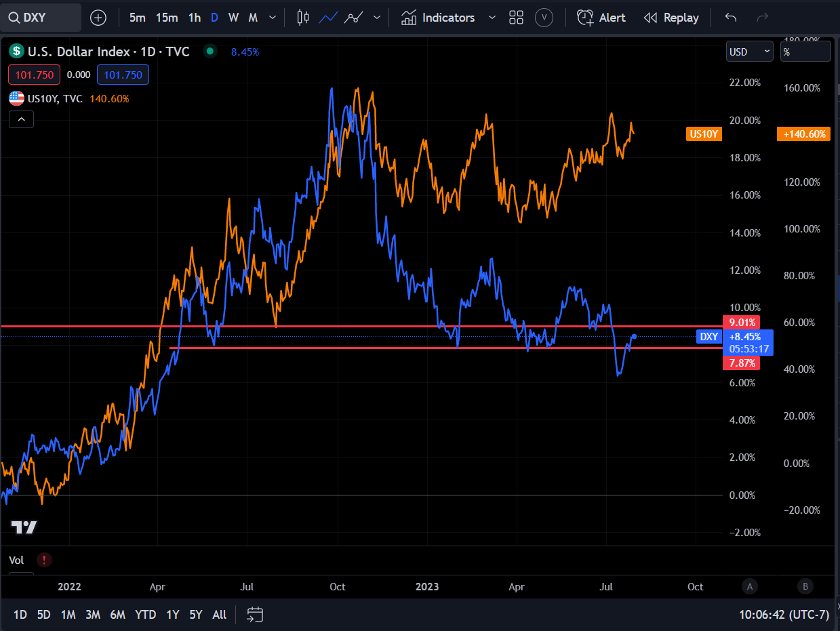Click the Vol indicator label
This screenshot has height=631, width=840.
click(x=16, y=560)
